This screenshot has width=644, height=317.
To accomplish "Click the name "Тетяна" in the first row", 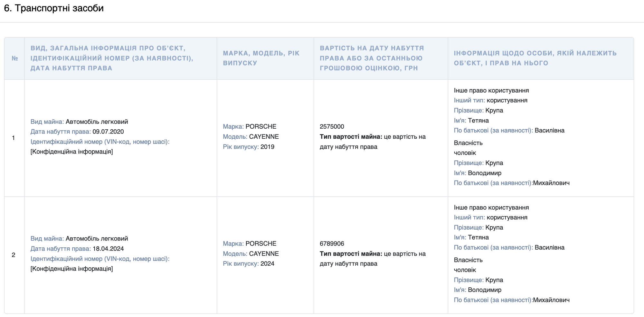I will 478,120.
